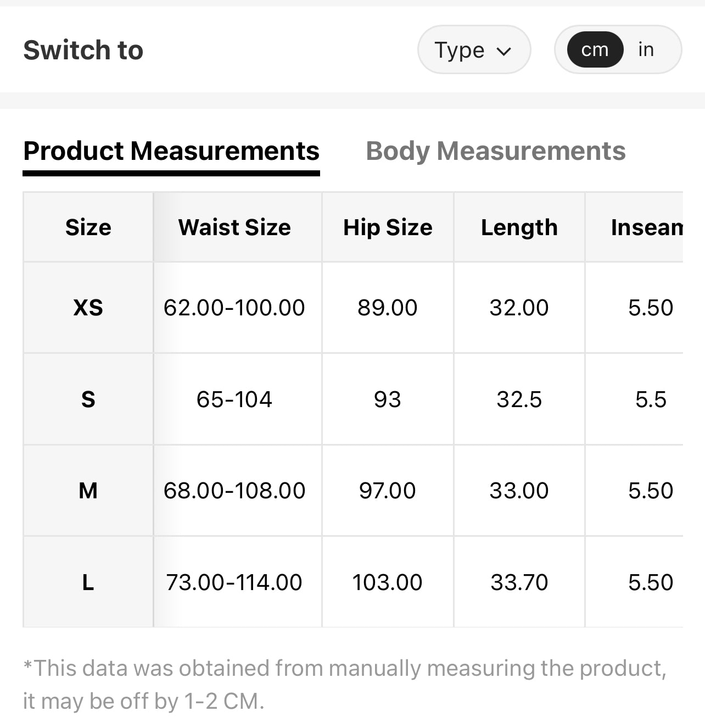Select the S size row label
Screen dimensions: 705x728
pyautogui.click(x=88, y=399)
